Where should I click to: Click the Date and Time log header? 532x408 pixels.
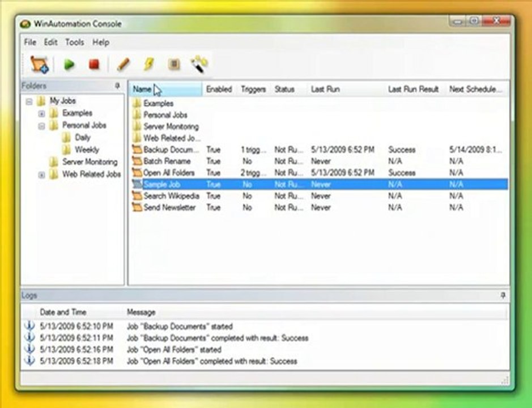(x=63, y=312)
